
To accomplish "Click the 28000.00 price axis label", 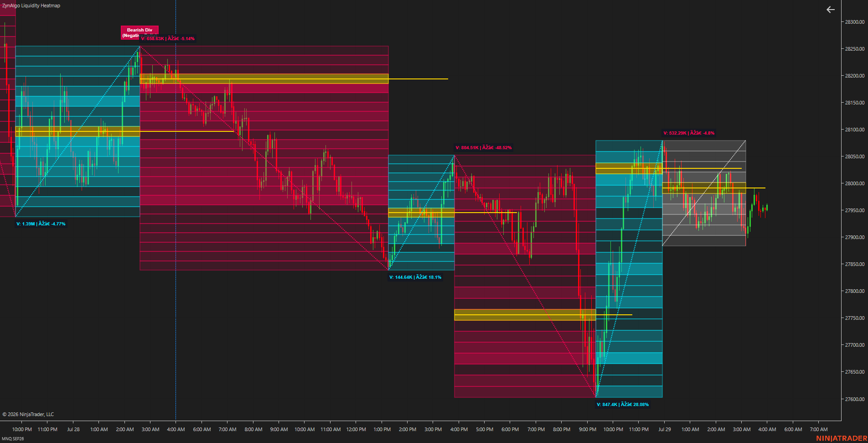I will tap(855, 183).
